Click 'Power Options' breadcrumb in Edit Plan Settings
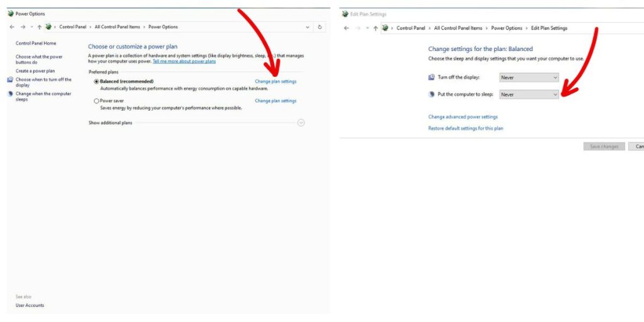Image resolution: width=644 pixels, height=322 pixels. 506,28
